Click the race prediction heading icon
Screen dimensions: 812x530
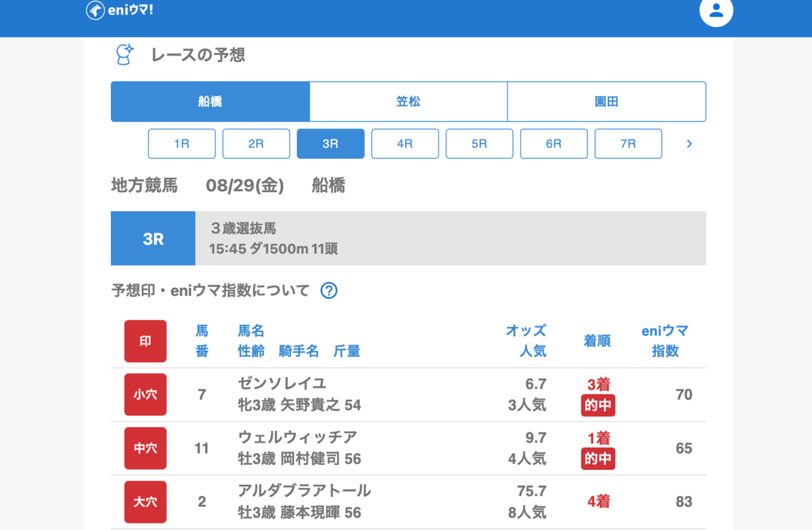click(x=124, y=55)
